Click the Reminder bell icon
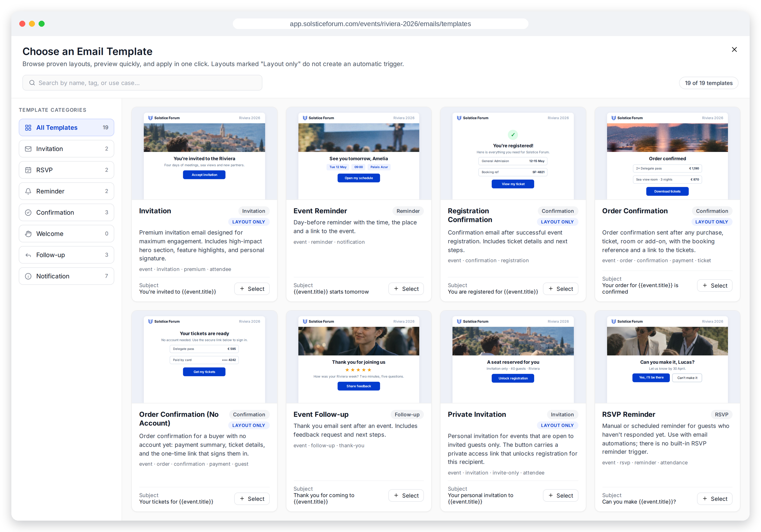 click(x=28, y=191)
